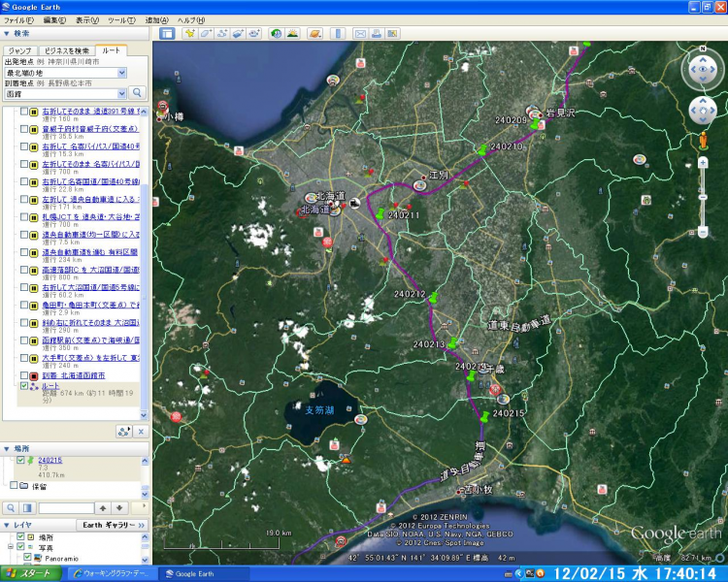Toggle the sidebar visibility toolbar button

167,33
